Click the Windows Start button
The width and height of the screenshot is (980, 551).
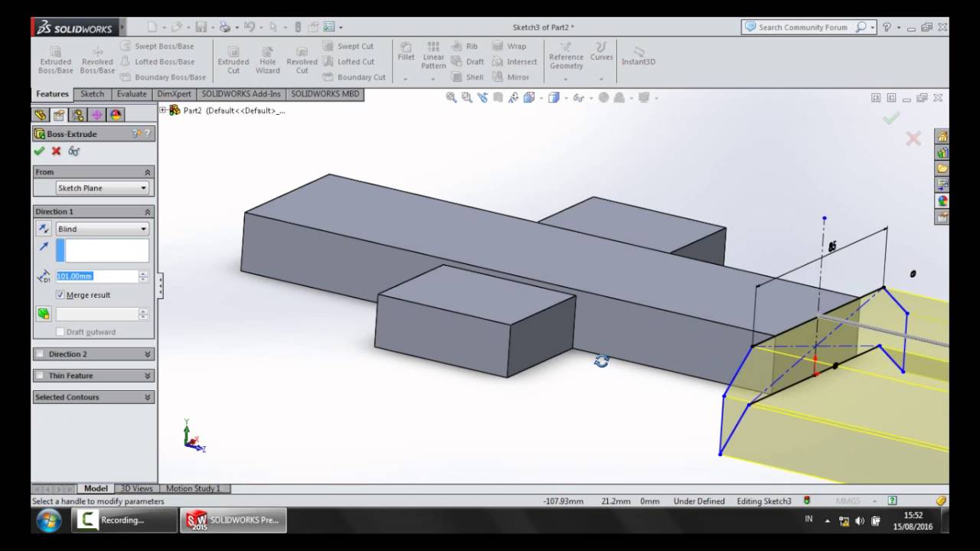[48, 520]
